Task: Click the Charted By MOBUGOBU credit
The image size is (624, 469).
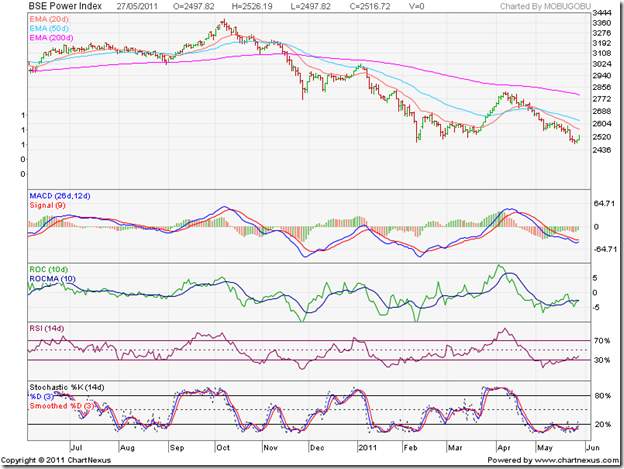Action: (x=545, y=6)
